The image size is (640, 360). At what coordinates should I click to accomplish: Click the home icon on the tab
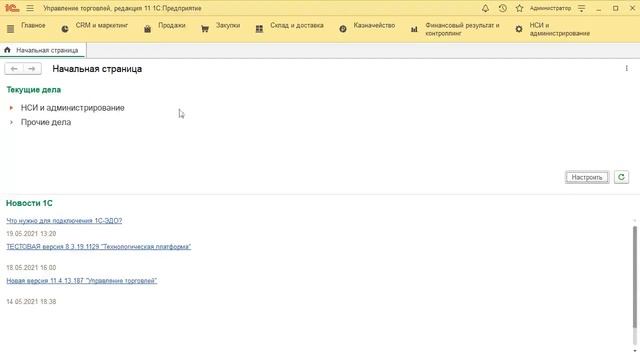click(x=7, y=50)
